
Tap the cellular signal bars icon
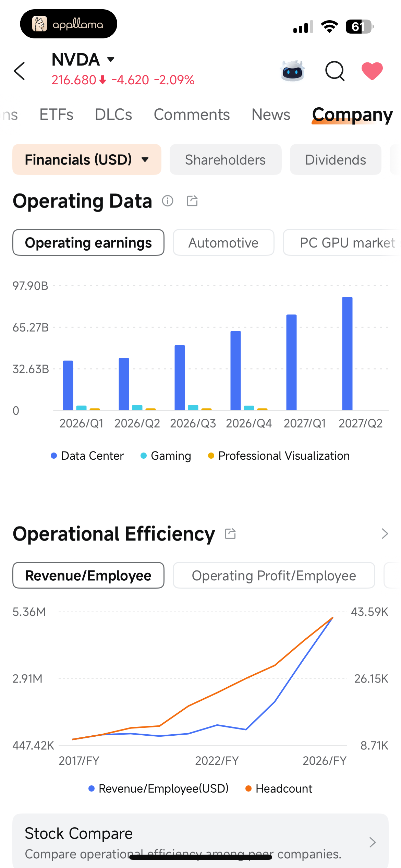pos(303,27)
